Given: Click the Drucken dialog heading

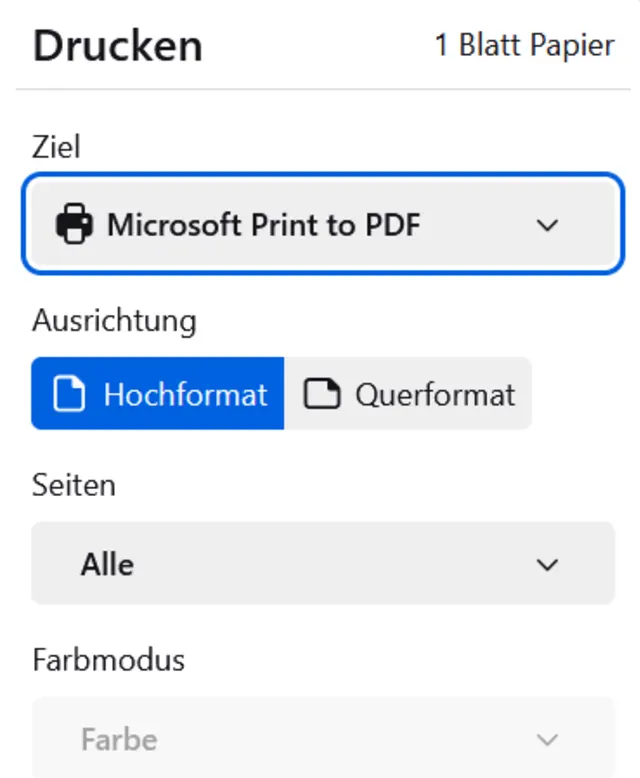Looking at the screenshot, I should click(x=118, y=46).
